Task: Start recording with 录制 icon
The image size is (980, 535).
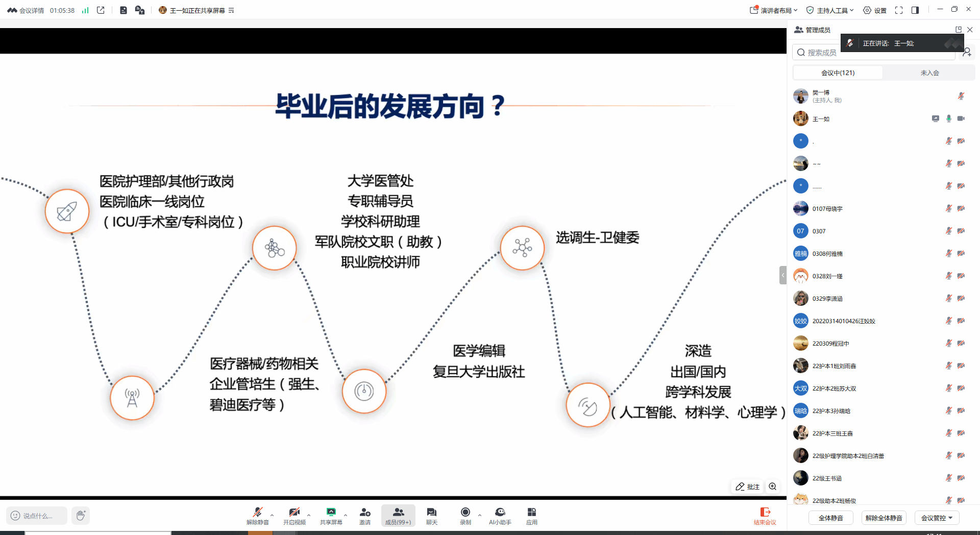Action: coord(465,515)
